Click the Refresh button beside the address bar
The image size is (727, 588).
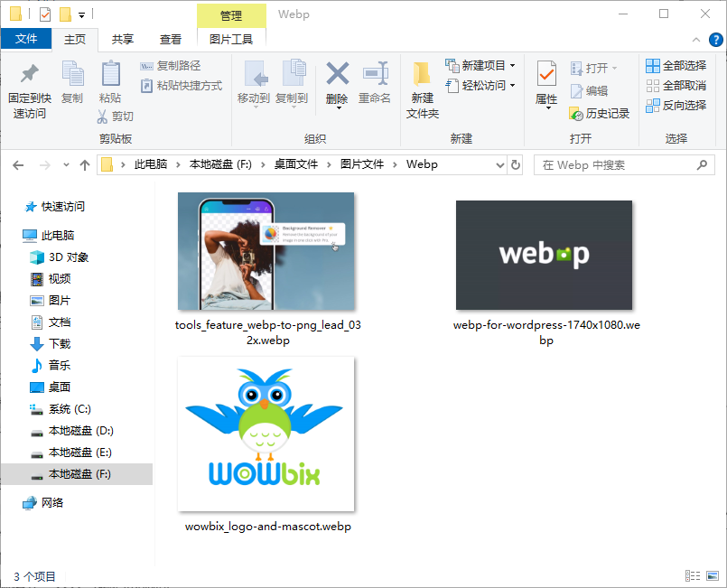tap(516, 164)
